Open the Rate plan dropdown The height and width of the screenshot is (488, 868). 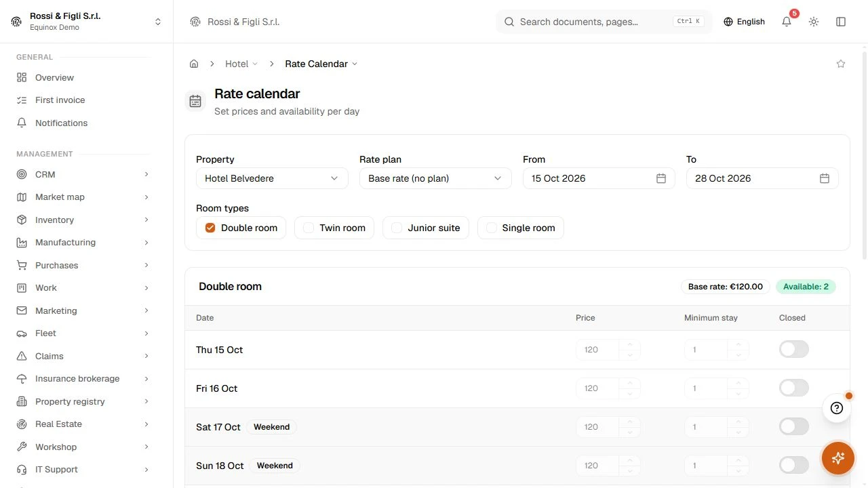pos(435,178)
